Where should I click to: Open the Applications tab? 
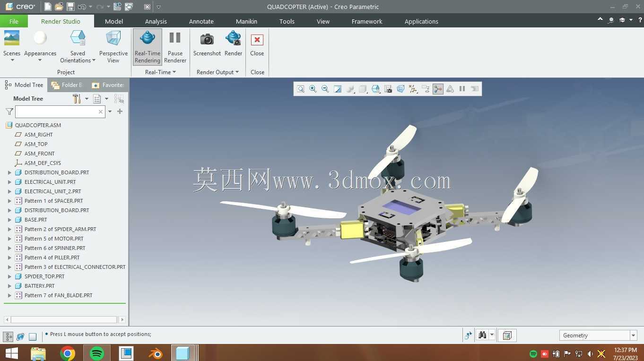[x=421, y=21]
